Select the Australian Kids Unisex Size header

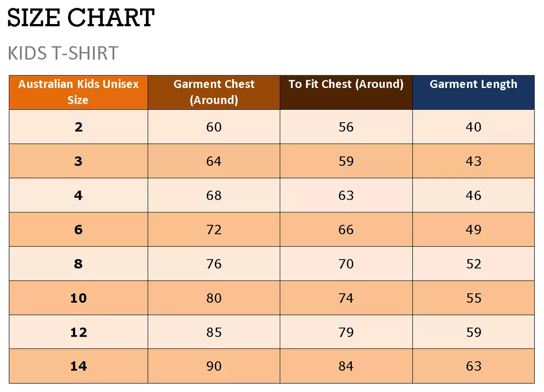point(78,92)
